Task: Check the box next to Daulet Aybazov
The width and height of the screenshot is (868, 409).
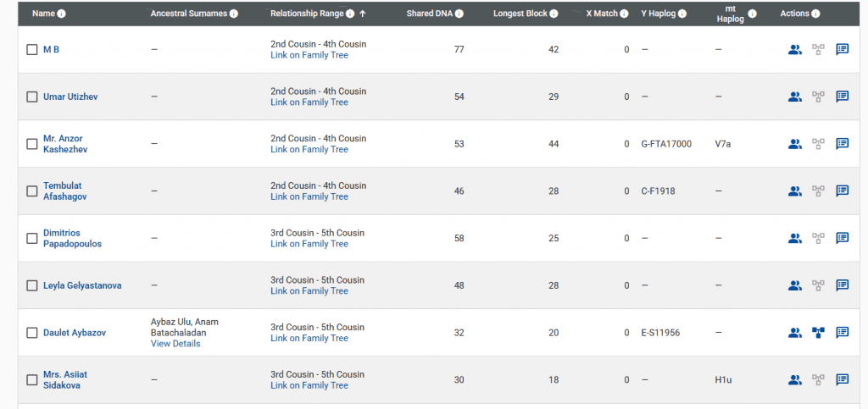Action: (32, 333)
